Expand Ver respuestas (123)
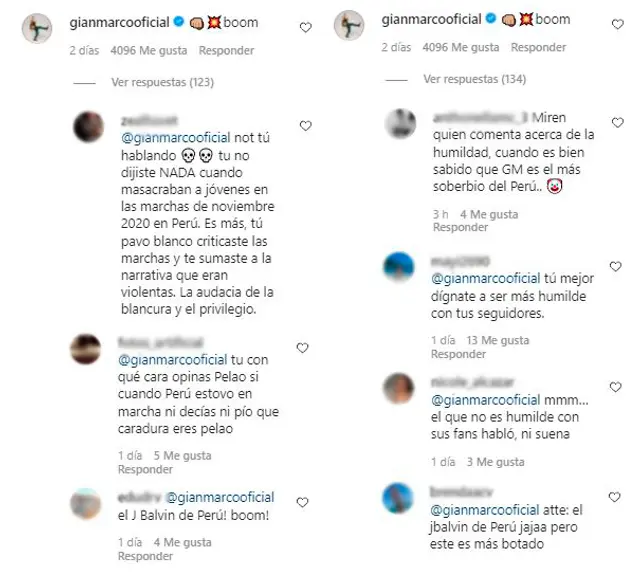Viewport: 640px width, 586px height. [162, 82]
